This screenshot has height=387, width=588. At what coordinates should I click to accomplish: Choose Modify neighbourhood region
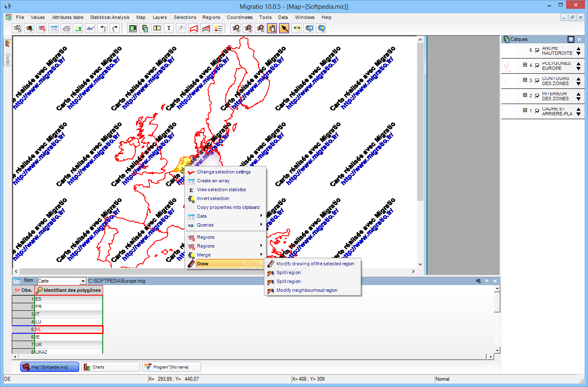(x=313, y=290)
